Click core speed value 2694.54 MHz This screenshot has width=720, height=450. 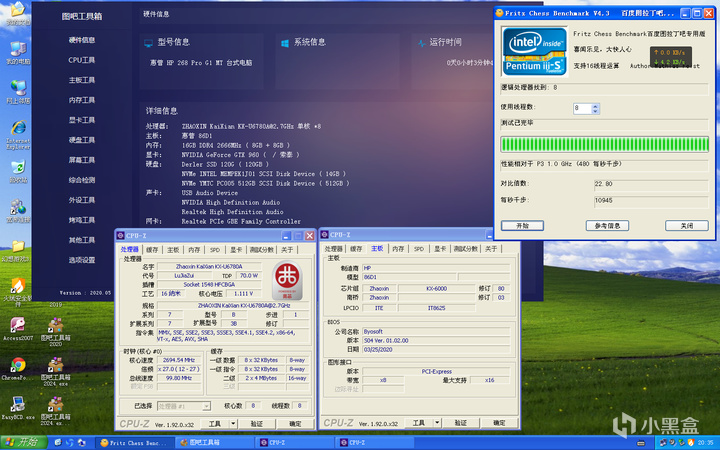179,360
